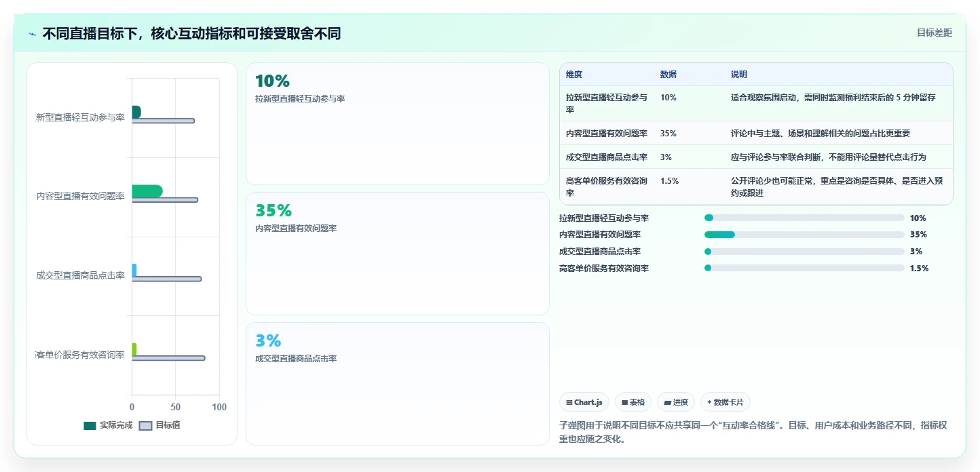This screenshot has width=980, height=472.
Task: Click the 1.5% value in the table
Action: [x=669, y=181]
